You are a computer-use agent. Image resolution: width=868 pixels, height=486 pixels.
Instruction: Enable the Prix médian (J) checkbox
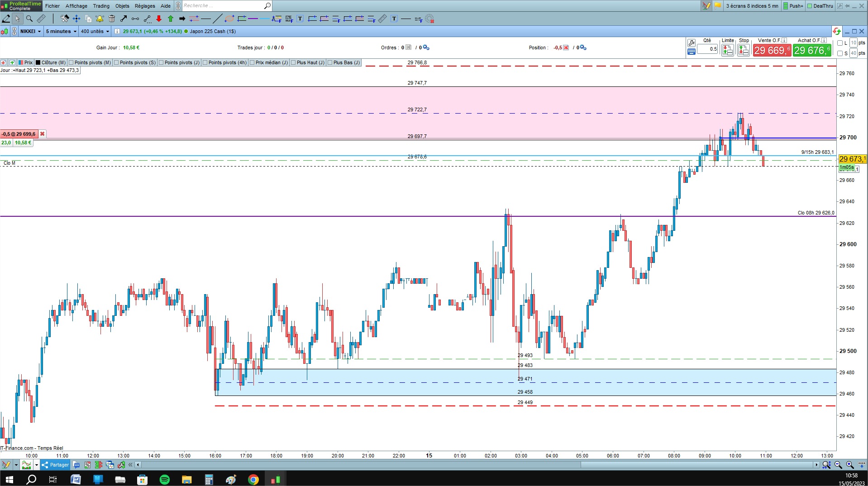click(x=252, y=62)
